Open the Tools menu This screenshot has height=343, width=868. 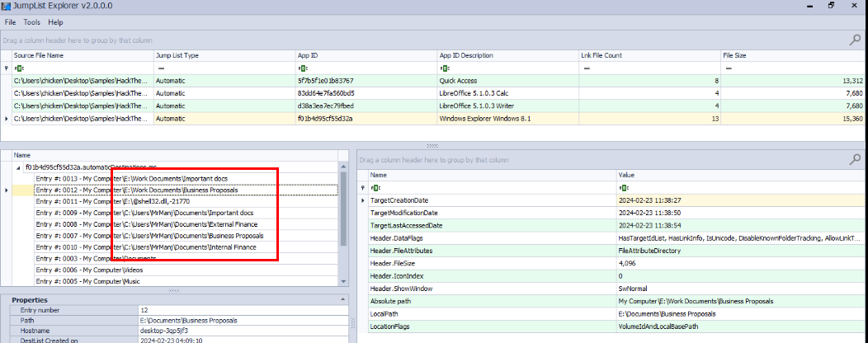click(32, 22)
